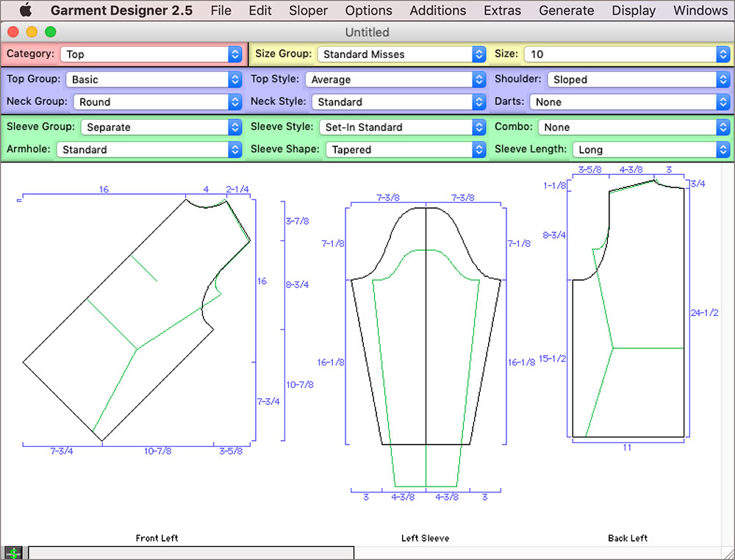Open the Generate menu
Viewport: 735px width, 560px height.
(x=566, y=10)
